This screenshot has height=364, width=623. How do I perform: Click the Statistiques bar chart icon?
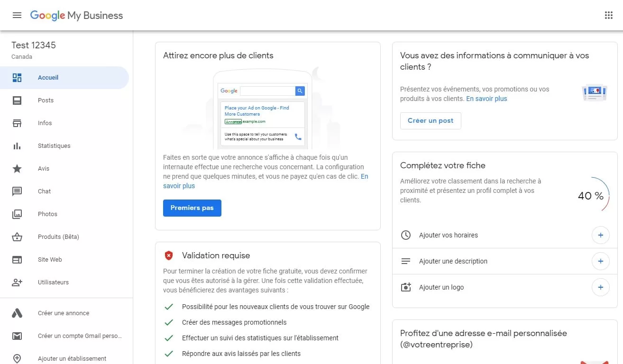coord(17,146)
